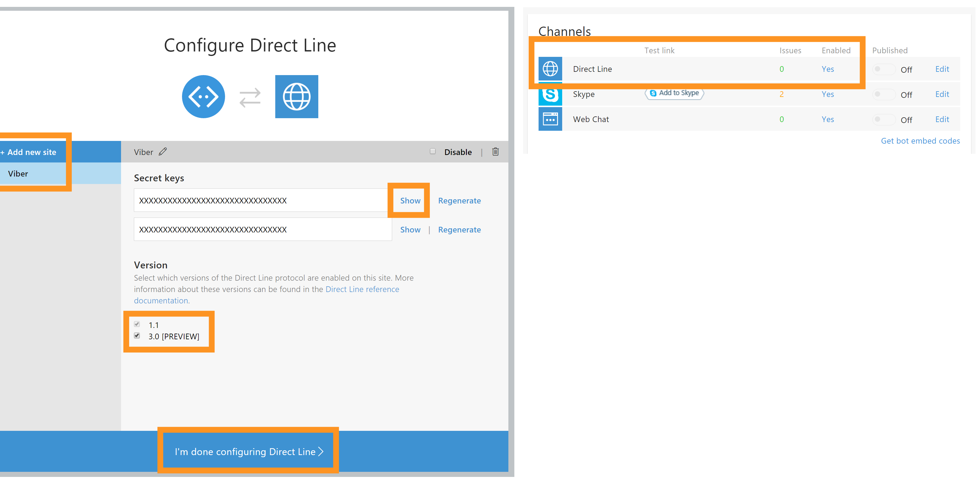Check the Disable site checkbox
Viewport: 980px width, 482px height.
tap(432, 151)
